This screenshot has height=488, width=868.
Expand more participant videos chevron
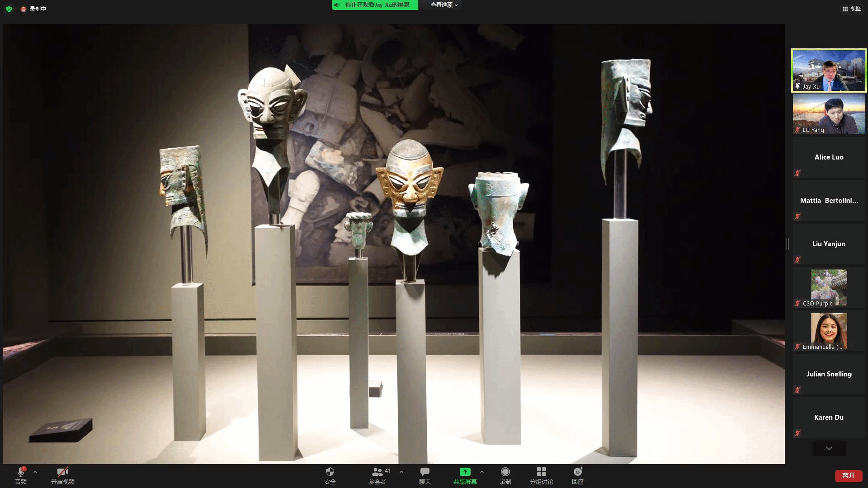point(829,448)
